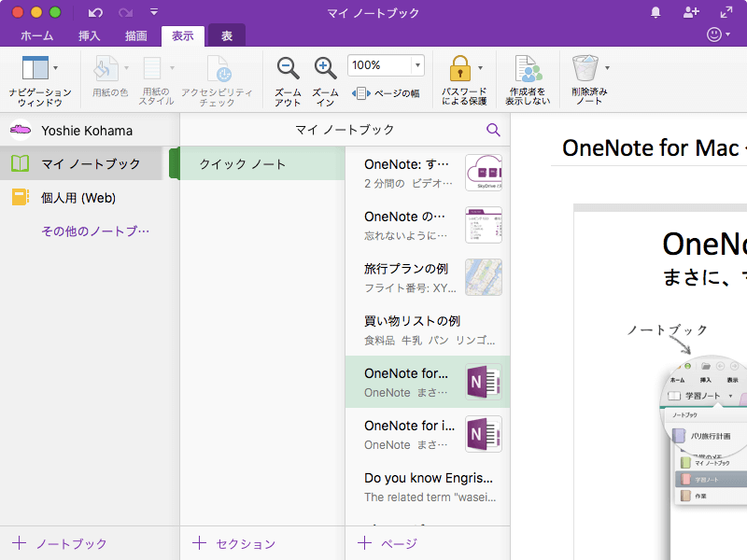The image size is (747, 560).
Task: Click the share notebook person-plus icon
Action: [x=691, y=12]
